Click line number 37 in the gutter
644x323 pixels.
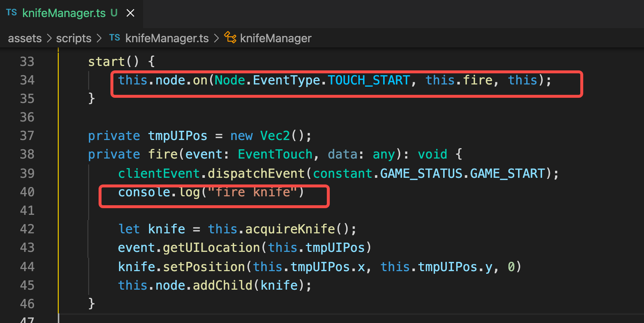27,136
